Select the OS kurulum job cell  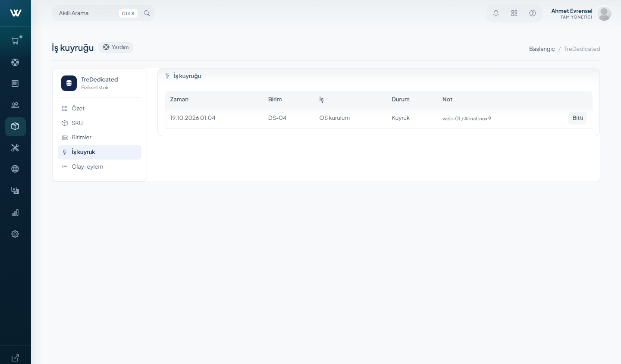[335, 118]
